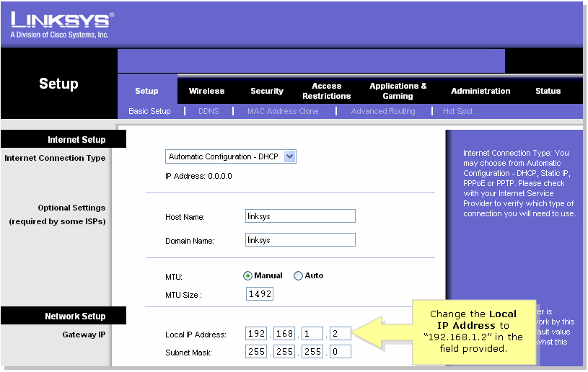Click the 'Host Name:' label
The image size is (588, 372).
(185, 217)
